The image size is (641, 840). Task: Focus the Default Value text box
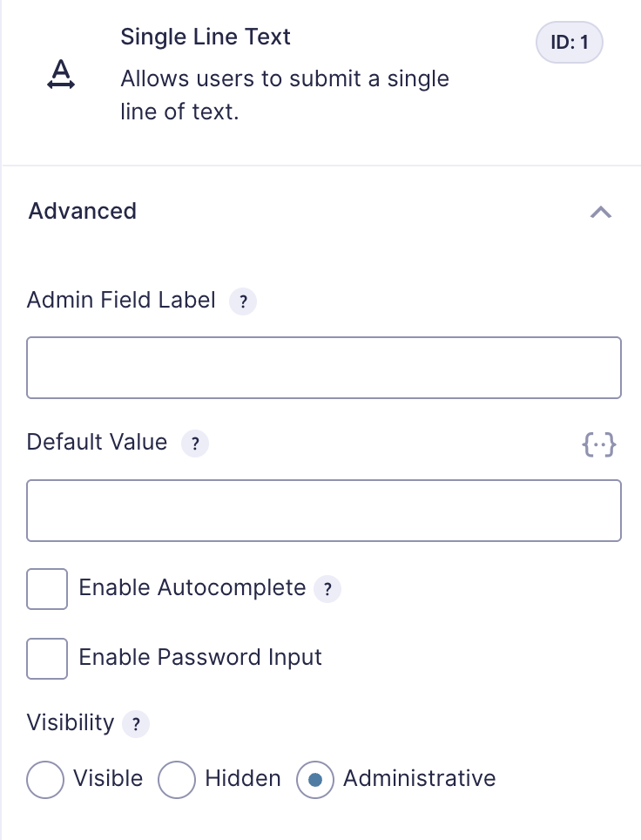pyautogui.click(x=324, y=511)
